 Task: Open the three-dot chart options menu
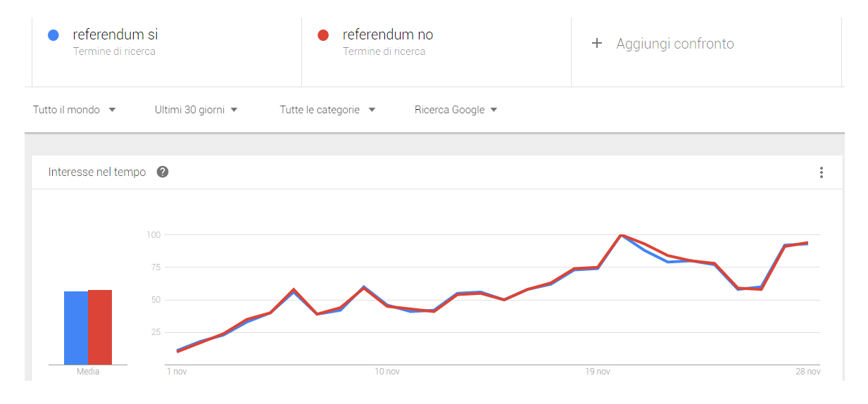click(821, 172)
